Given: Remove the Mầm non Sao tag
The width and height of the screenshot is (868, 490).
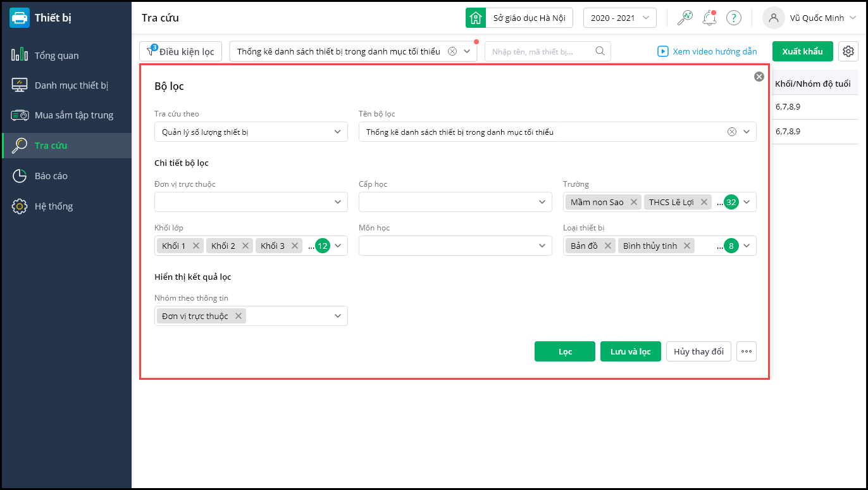Looking at the screenshot, I should tap(633, 203).
